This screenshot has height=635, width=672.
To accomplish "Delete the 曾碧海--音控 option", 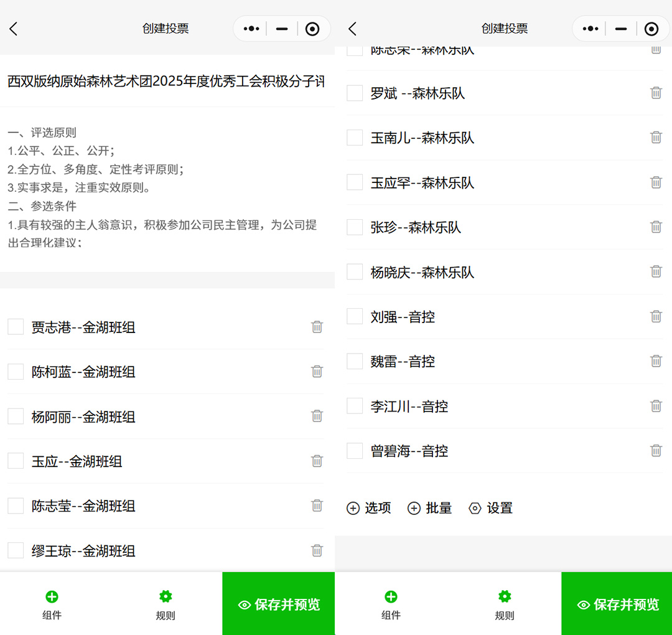I will pyautogui.click(x=656, y=451).
